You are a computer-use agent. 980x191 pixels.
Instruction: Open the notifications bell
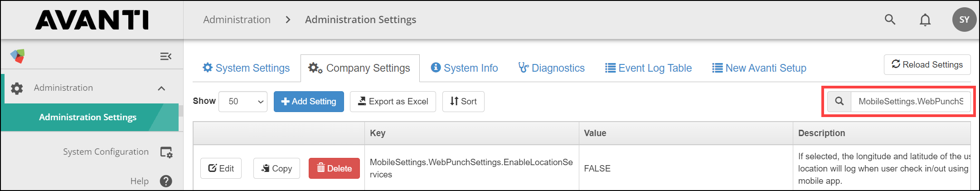925,20
